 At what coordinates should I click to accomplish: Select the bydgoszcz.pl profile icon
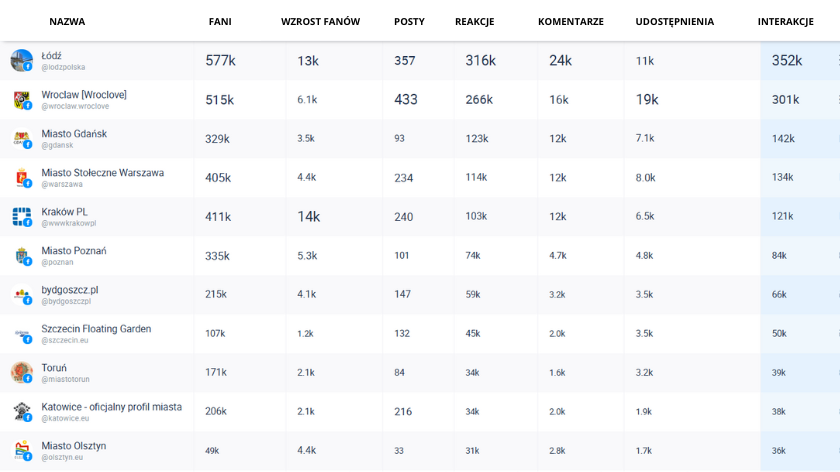[x=21, y=294]
